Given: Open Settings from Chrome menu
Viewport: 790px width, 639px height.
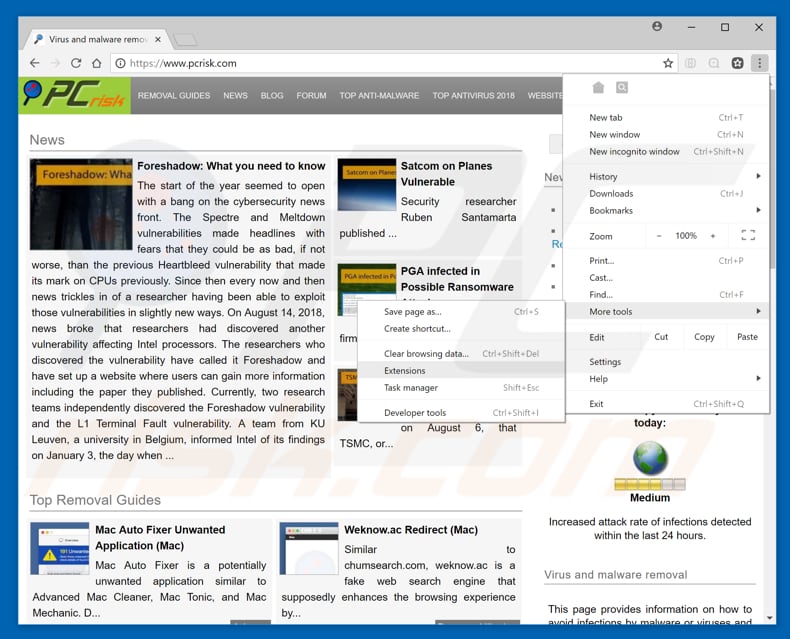Looking at the screenshot, I should coord(667,362).
